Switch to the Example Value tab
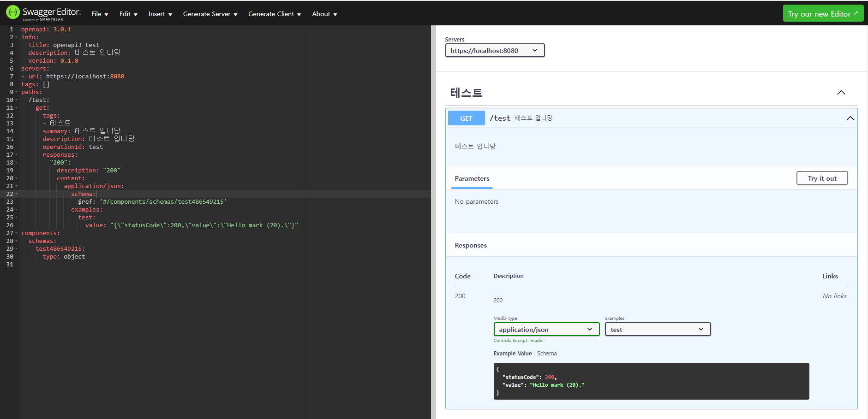 click(512, 354)
